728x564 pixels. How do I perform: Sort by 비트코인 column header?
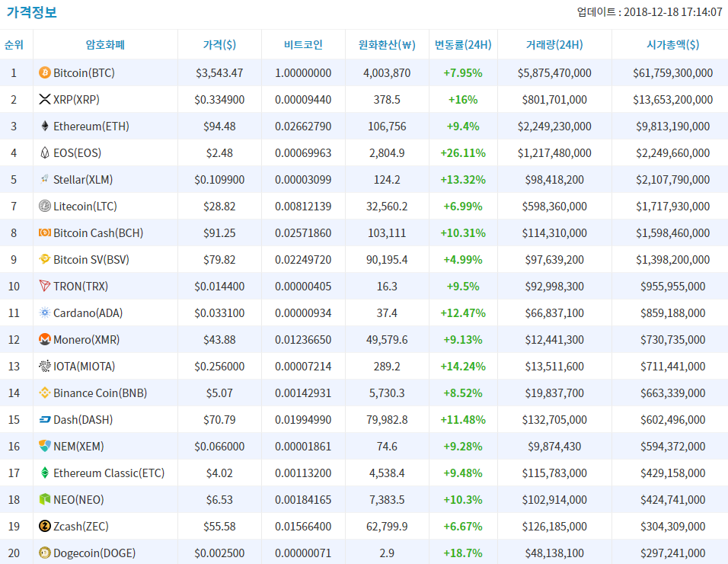[x=303, y=45]
